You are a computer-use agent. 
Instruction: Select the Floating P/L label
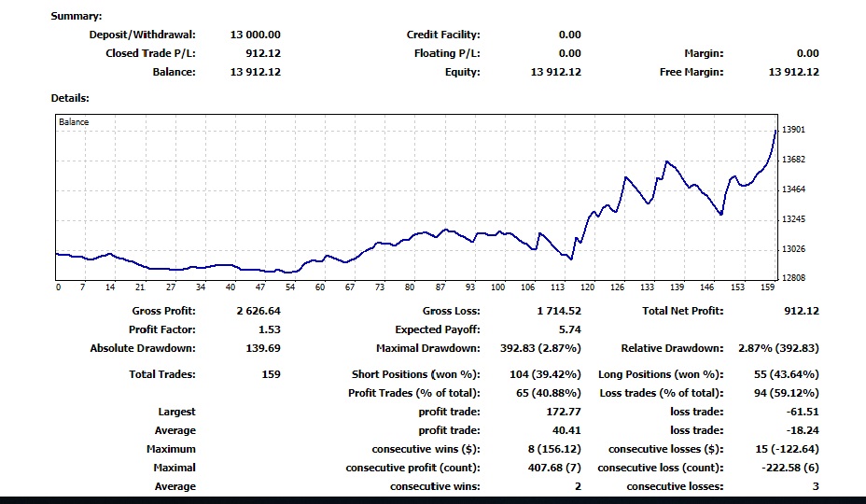(x=447, y=53)
